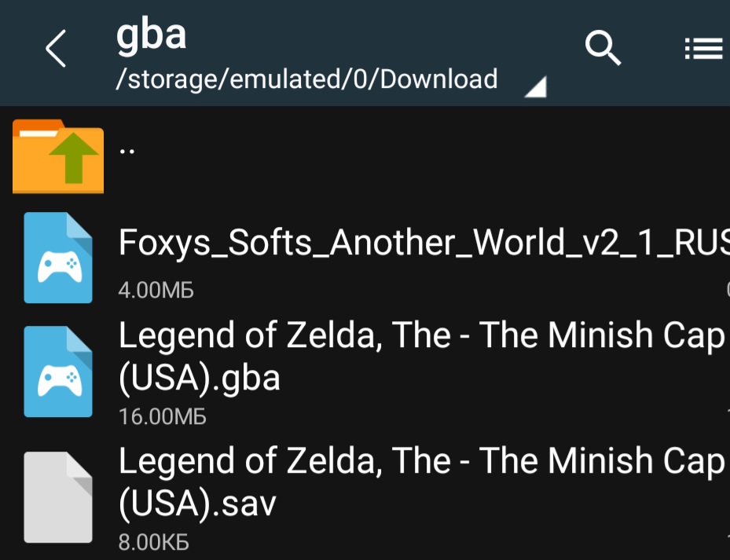The height and width of the screenshot is (560, 730).
Task: Click the Foxys_Softs file's gamepad icon
Action: tap(58, 258)
